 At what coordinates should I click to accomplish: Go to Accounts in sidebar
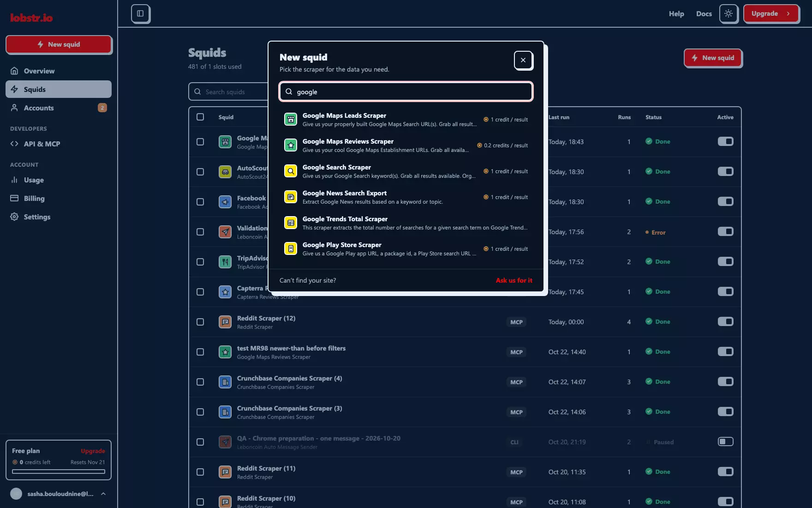[x=59, y=108]
